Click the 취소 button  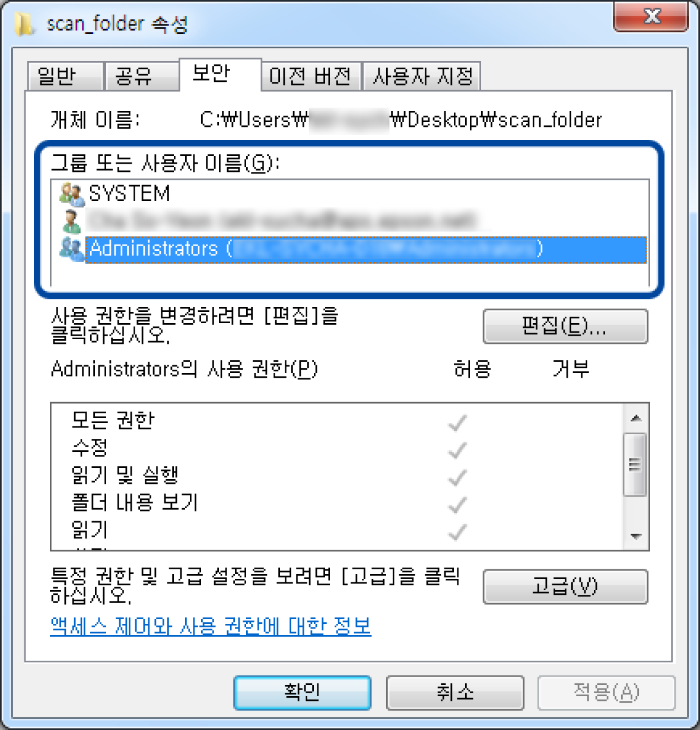click(455, 692)
